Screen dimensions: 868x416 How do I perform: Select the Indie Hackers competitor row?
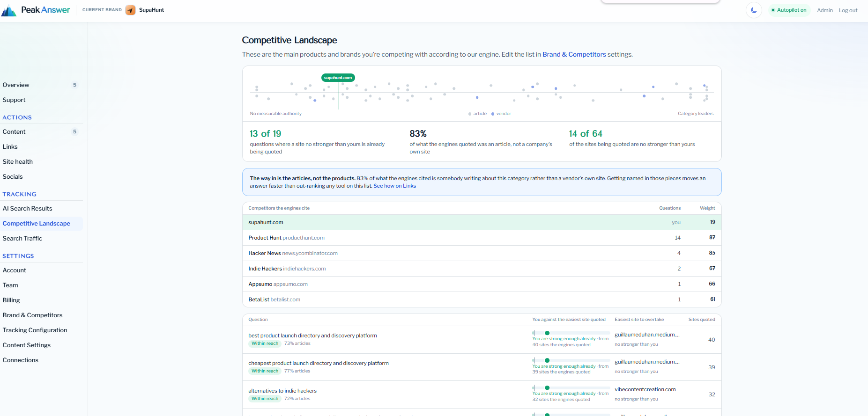[482, 269]
